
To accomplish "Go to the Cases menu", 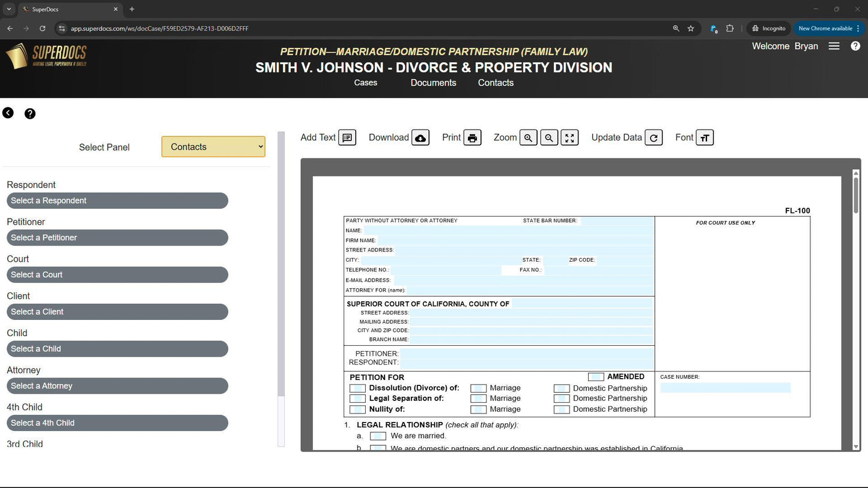I will 365,83.
